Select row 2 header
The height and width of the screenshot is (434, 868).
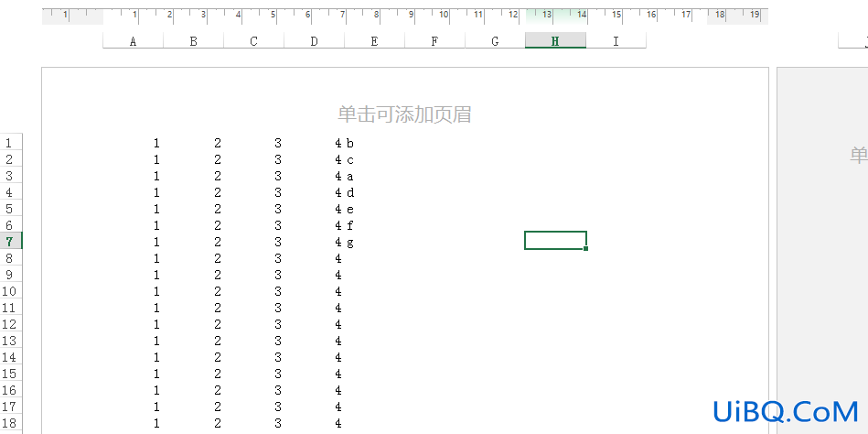pyautogui.click(x=11, y=159)
